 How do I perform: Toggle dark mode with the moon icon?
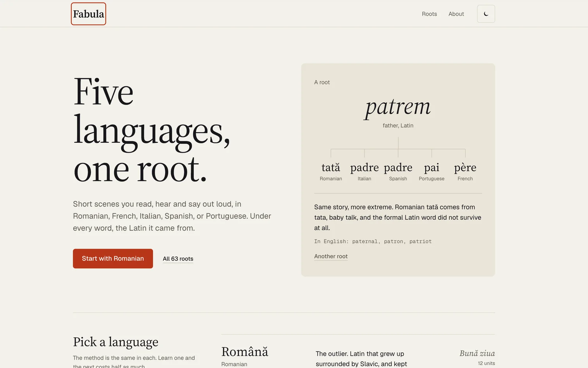pyautogui.click(x=486, y=14)
